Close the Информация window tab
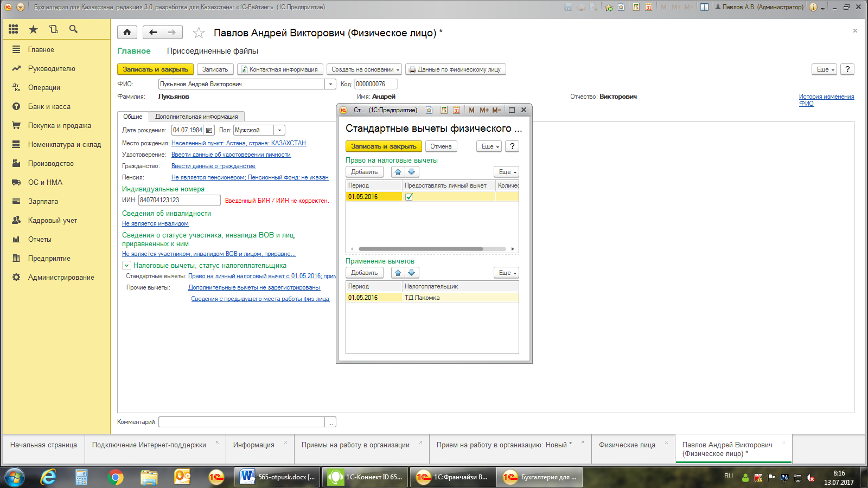 pos(285,442)
